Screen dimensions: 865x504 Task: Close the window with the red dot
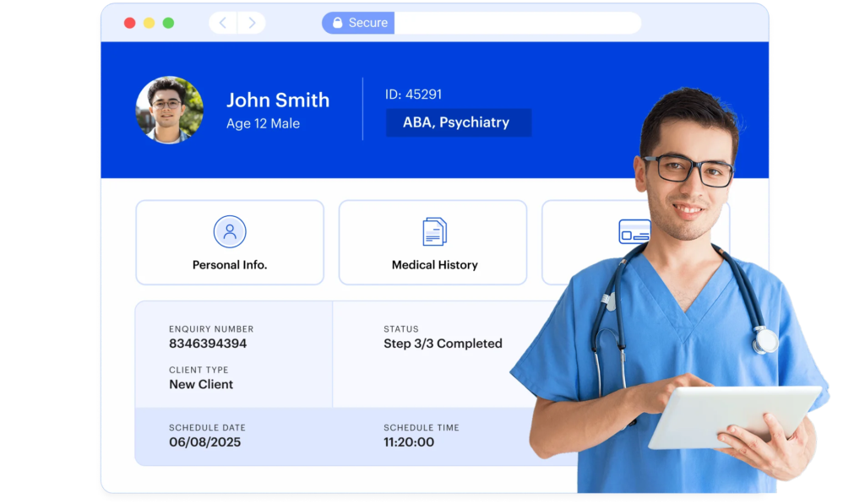(129, 23)
